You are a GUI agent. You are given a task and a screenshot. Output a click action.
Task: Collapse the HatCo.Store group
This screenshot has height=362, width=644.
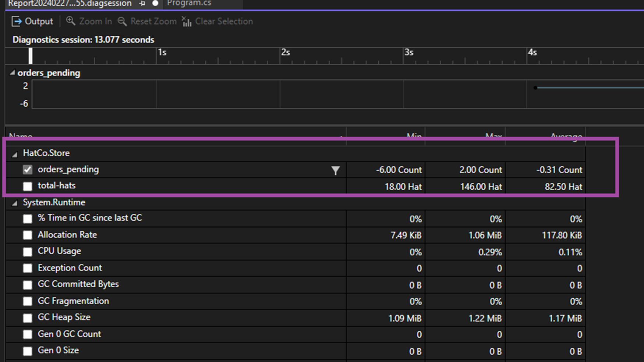click(x=14, y=154)
